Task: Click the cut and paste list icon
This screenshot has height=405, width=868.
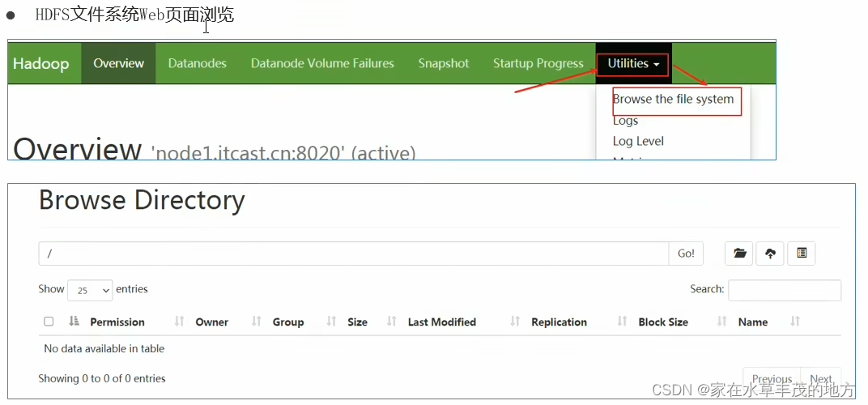Action: coord(802,254)
